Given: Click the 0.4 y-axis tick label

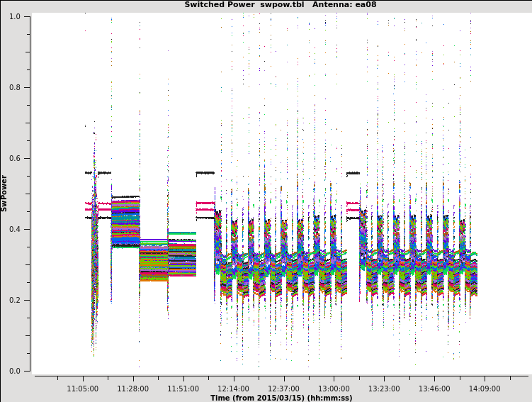Looking at the screenshot, I should 14,229.
